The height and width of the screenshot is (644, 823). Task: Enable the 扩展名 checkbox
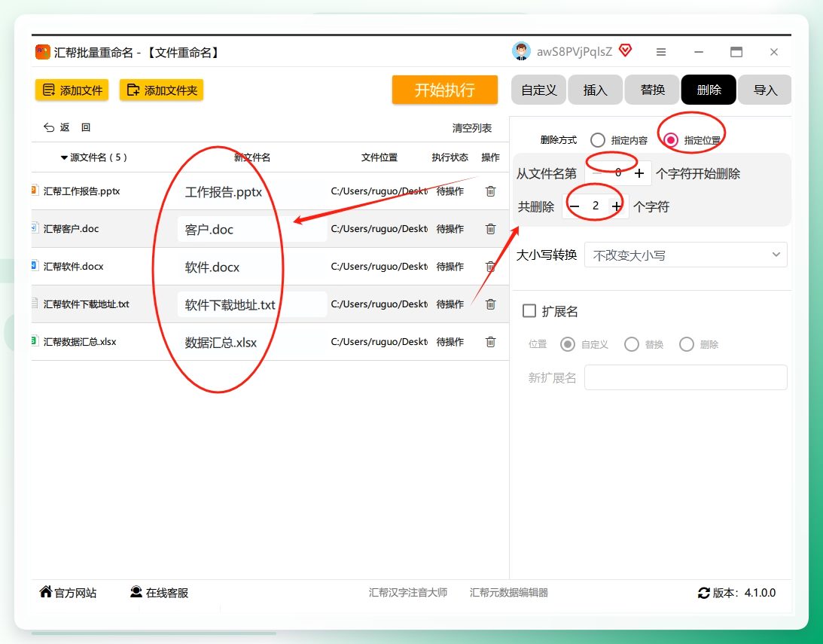click(x=529, y=311)
